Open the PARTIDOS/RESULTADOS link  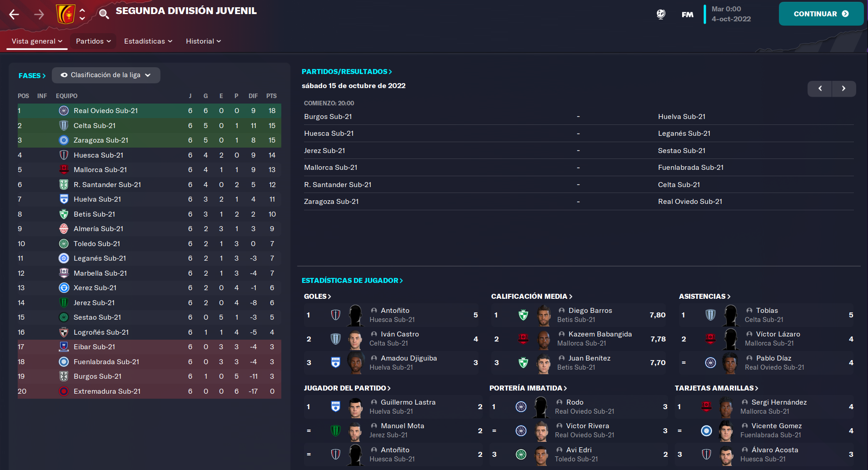(x=347, y=72)
